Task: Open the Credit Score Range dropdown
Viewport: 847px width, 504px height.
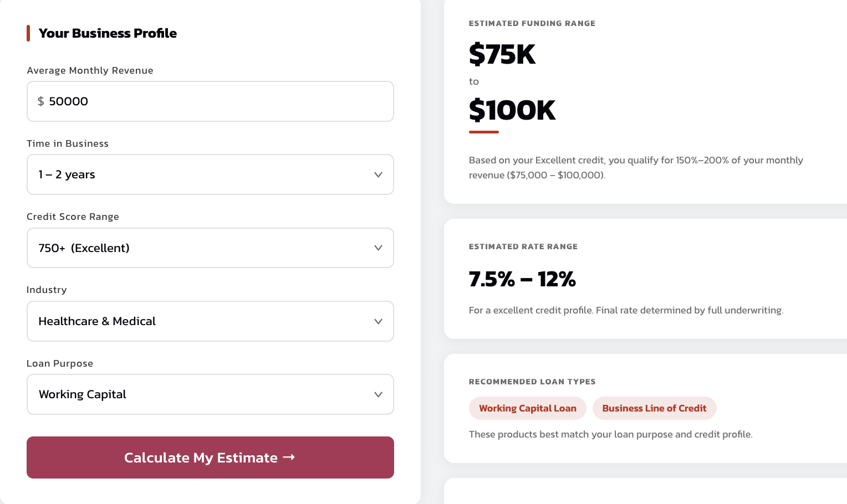Action: coord(210,248)
